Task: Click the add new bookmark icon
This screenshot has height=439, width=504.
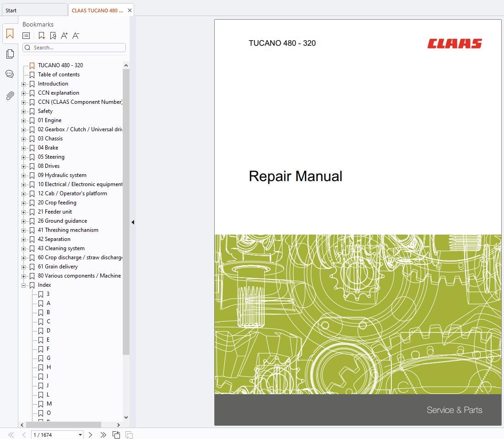Action: 42,36
